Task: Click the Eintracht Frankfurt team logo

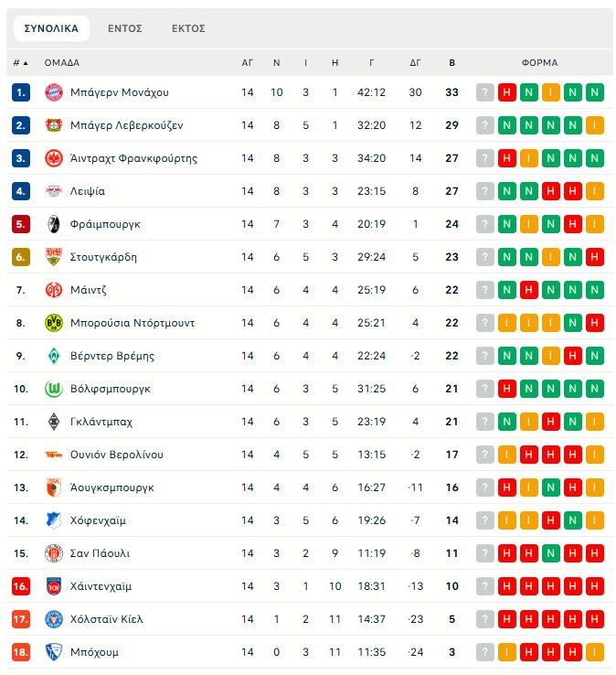Action: tap(53, 158)
